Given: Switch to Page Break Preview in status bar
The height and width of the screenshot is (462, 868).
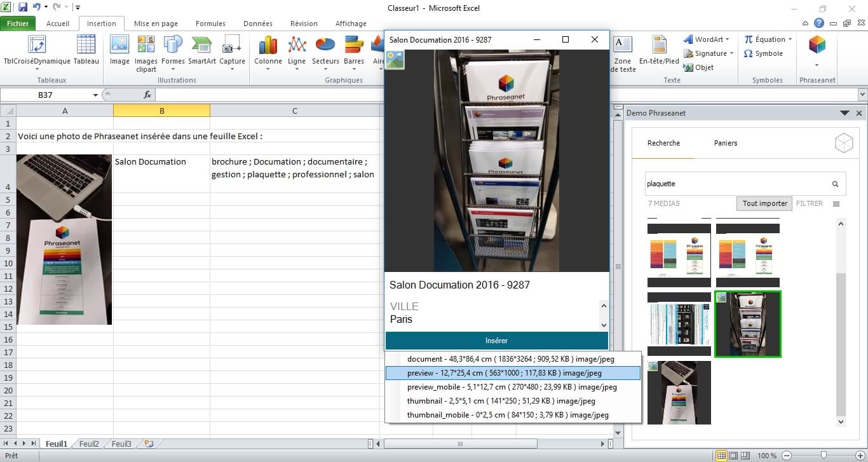Looking at the screenshot, I should (x=744, y=456).
